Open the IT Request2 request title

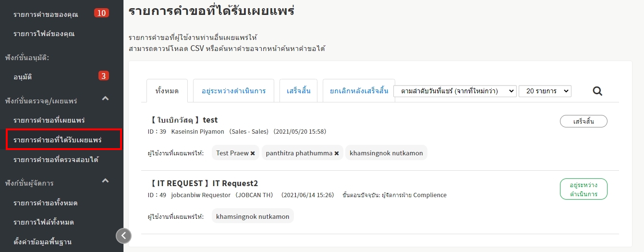tap(205, 183)
